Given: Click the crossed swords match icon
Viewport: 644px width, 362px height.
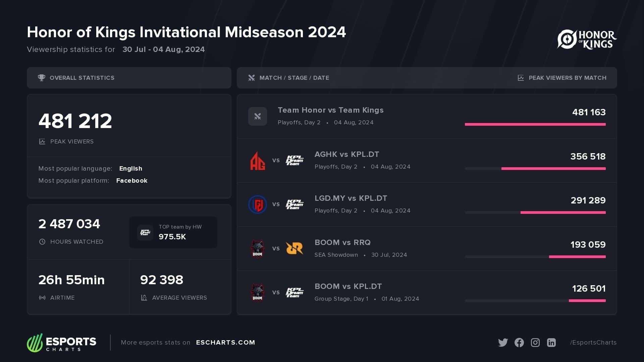Looking at the screenshot, I should (x=258, y=116).
